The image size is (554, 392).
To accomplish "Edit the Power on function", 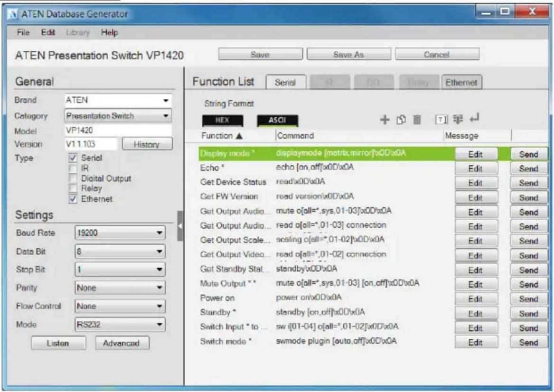I will [x=476, y=299].
